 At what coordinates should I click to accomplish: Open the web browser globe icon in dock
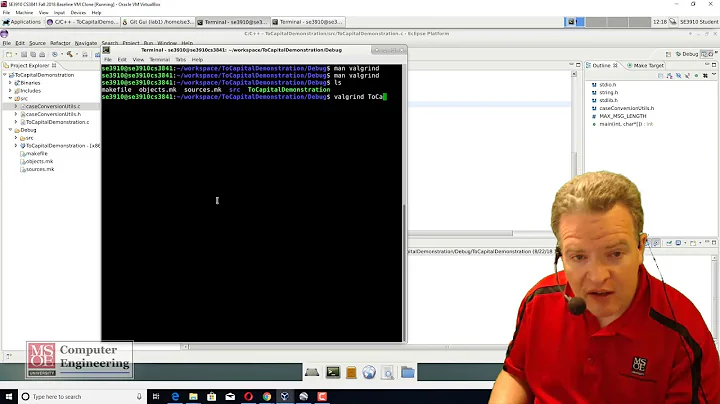tap(370, 372)
